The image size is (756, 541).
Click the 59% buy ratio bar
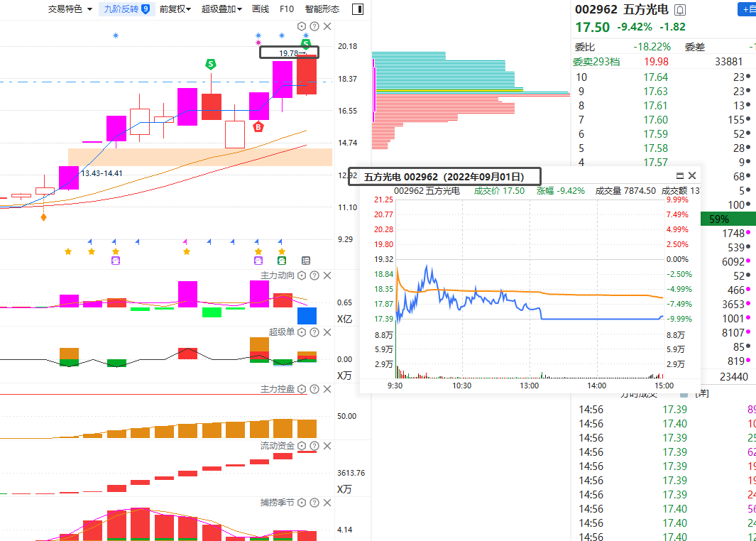(x=728, y=219)
